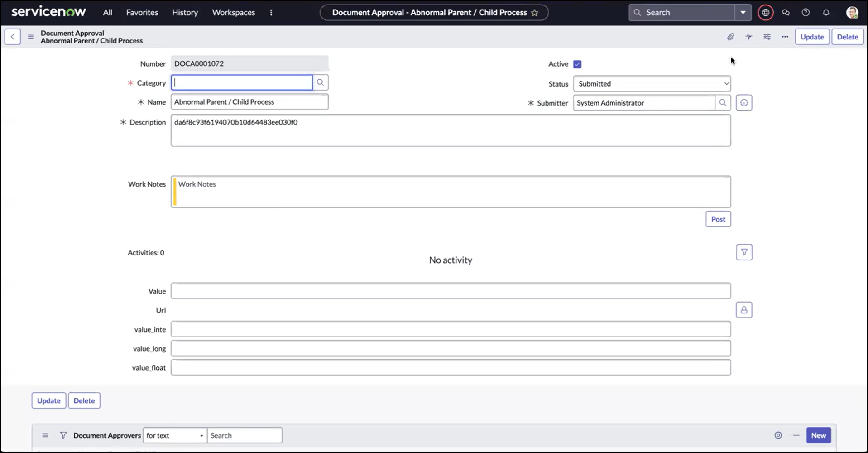Viewport: 868px width, 453px height.
Task: Open the Workspaces menu
Action: pos(233,13)
